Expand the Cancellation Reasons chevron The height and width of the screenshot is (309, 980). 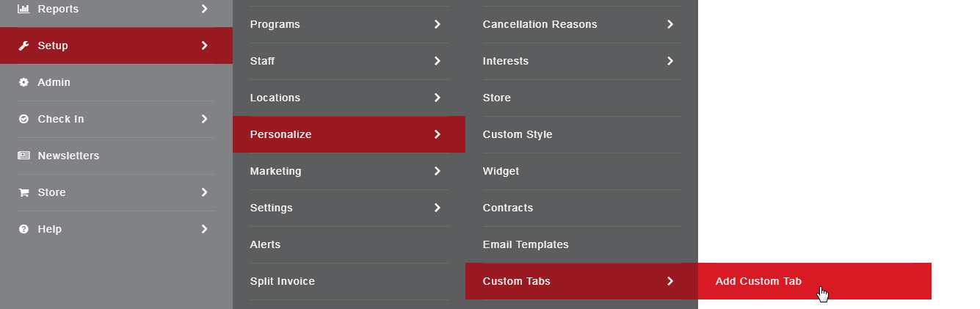(670, 24)
